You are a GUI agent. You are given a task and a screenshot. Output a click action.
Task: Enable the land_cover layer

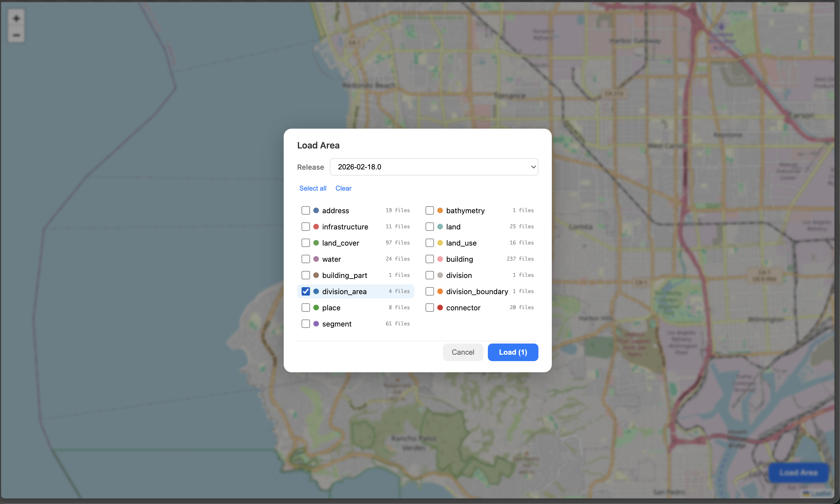(306, 243)
